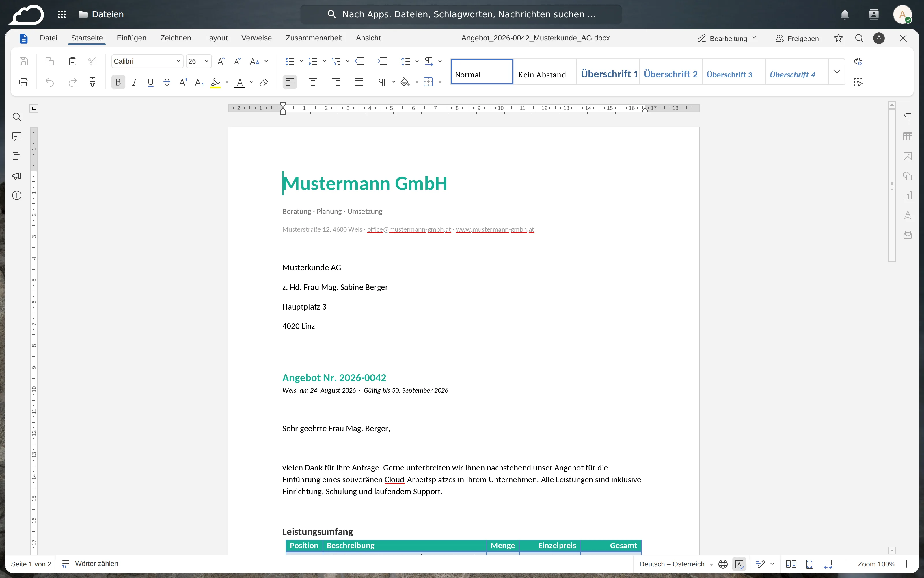Click the font color button

(x=239, y=82)
